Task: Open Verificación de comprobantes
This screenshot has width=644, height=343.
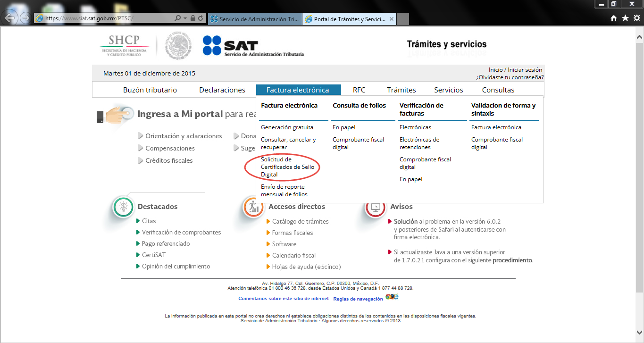Action: (x=181, y=232)
